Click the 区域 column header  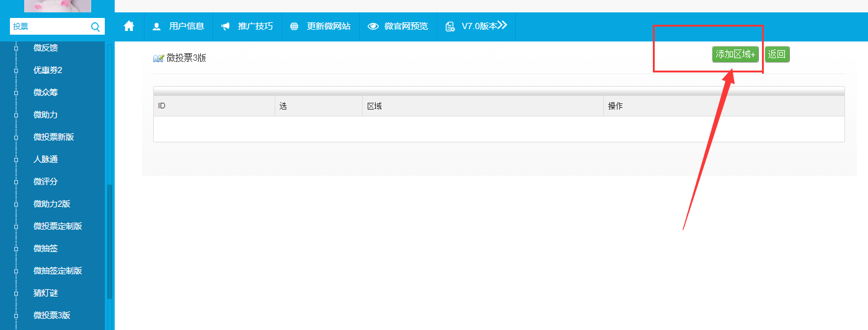pos(483,106)
